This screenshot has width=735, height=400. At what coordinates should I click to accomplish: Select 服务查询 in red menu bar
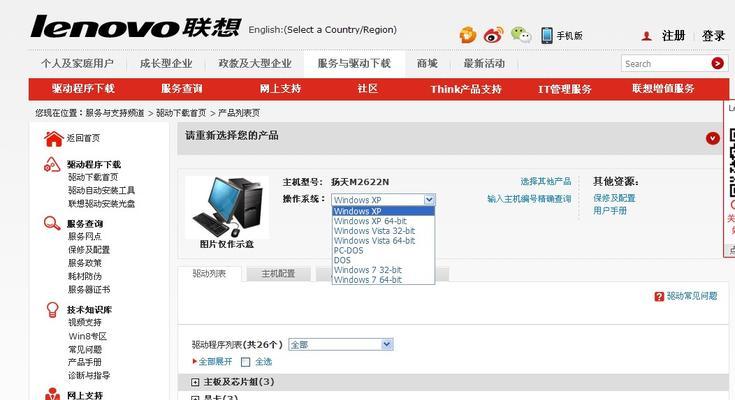click(x=182, y=89)
